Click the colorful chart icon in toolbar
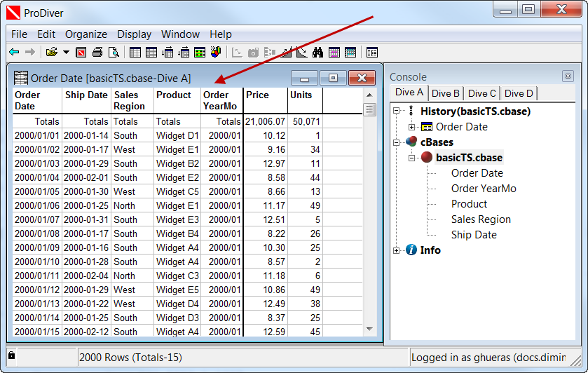Image resolution: width=588 pixels, height=373 pixels. [x=215, y=52]
